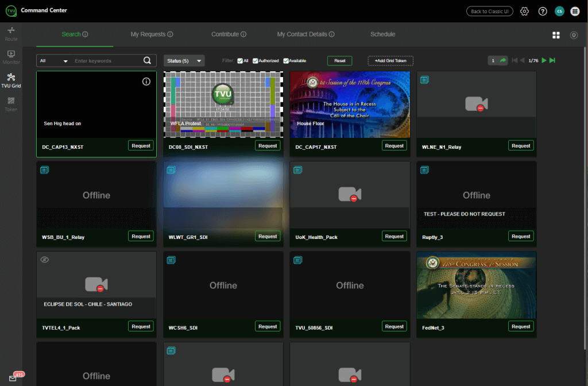
Task: Click info icon next to Search tab
Action: tap(85, 34)
